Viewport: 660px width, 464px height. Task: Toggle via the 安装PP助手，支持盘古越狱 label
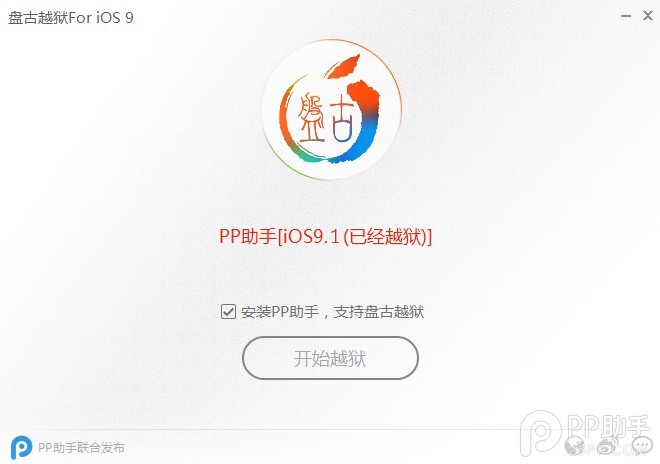pyautogui.click(x=332, y=312)
